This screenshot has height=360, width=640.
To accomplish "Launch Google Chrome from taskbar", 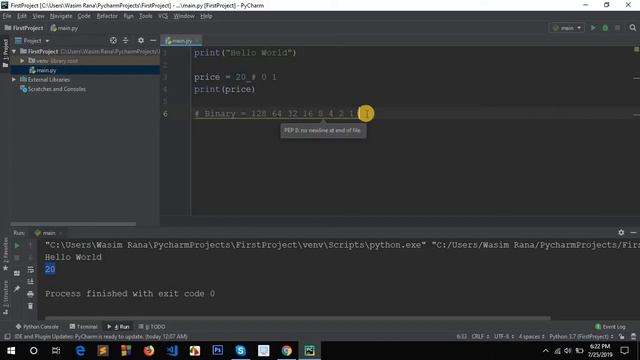I will click(x=287, y=351).
